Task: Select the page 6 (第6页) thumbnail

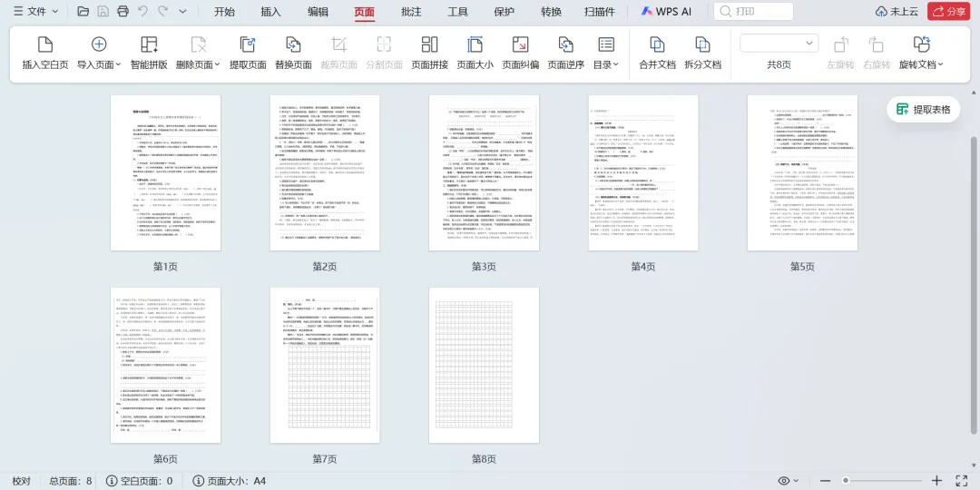Action: (166, 365)
